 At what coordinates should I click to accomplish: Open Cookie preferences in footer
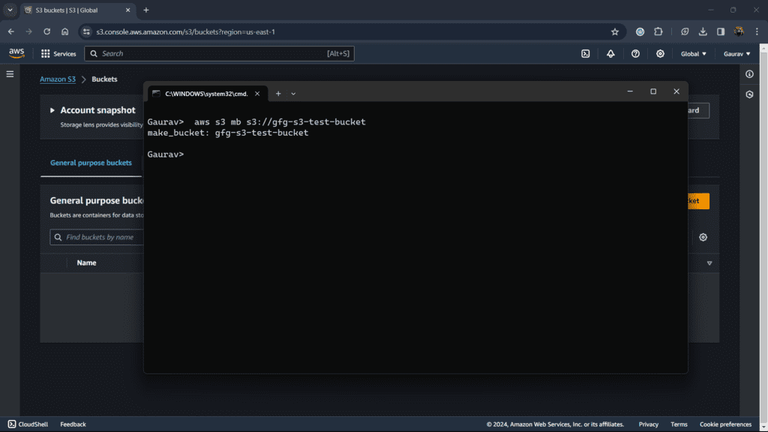click(725, 424)
